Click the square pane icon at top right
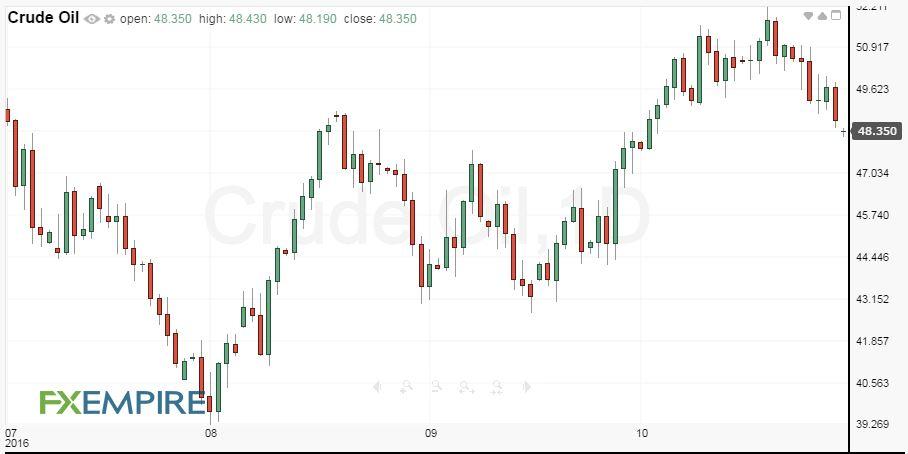This screenshot has width=908, height=454. click(837, 16)
